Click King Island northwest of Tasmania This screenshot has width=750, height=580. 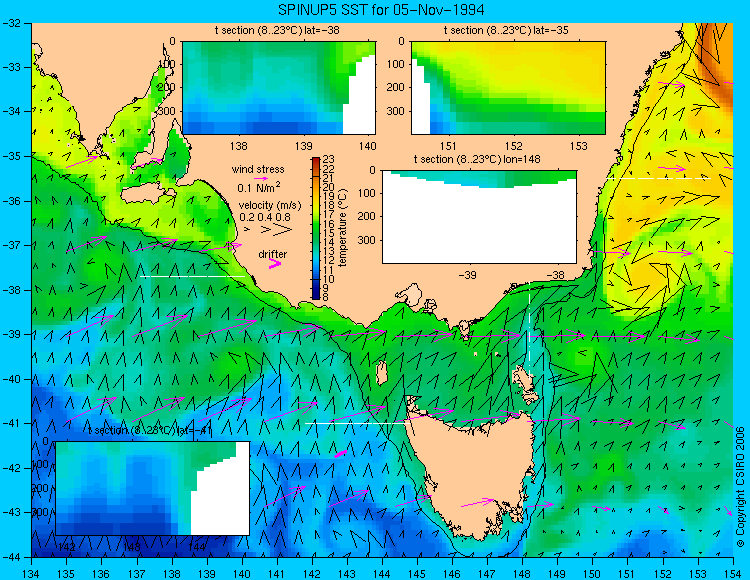coord(381,373)
